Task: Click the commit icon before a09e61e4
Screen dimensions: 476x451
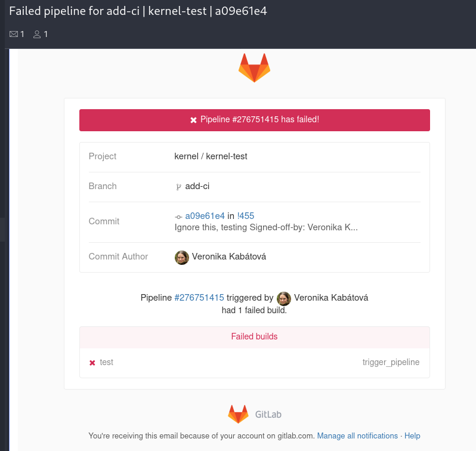Action: [x=178, y=217]
